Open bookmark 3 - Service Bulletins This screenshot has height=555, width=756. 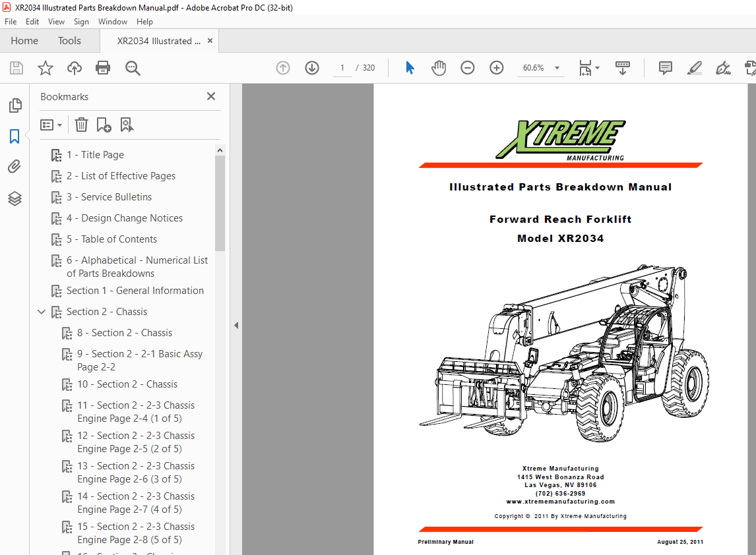point(109,197)
